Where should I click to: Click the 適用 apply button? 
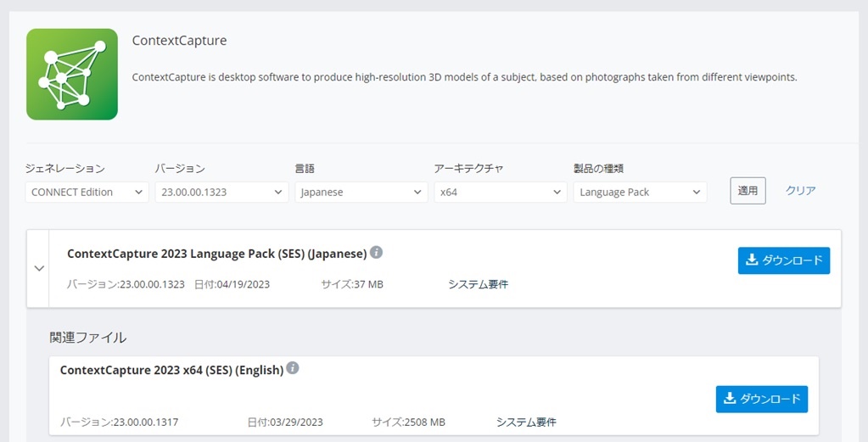pos(748,191)
